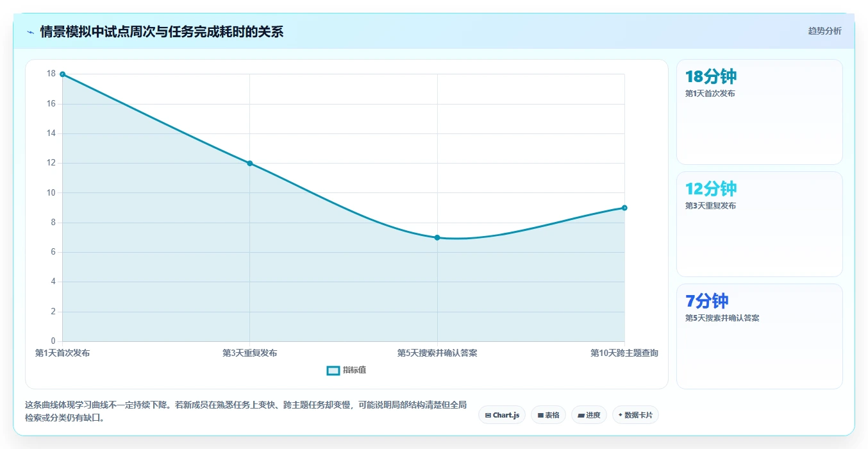The image size is (868, 449).
Task: Click the lightning icon beside the chart title
Action: (30, 31)
